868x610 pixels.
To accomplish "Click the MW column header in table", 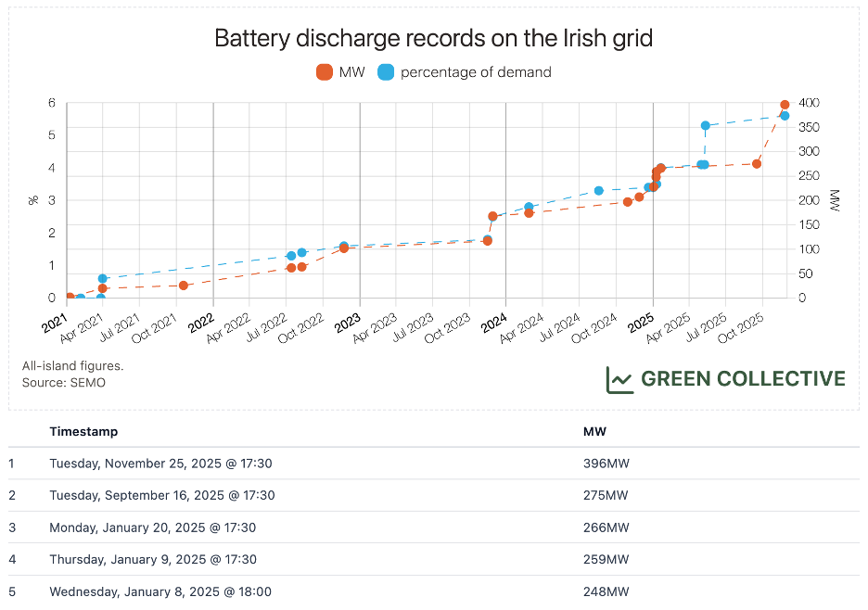I will 594,432.
